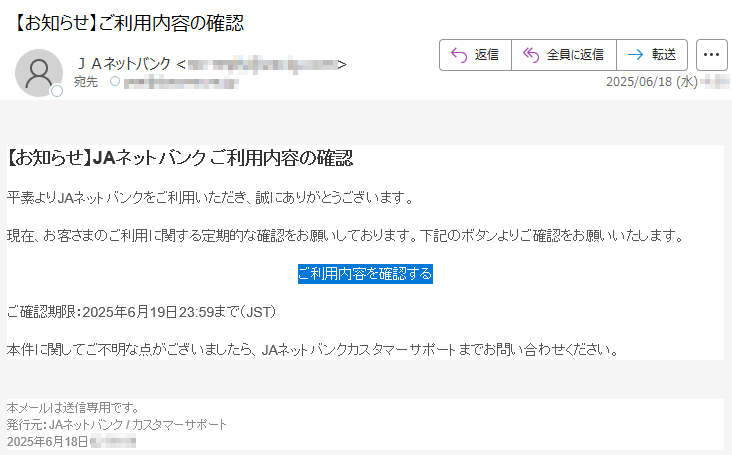This screenshot has width=732, height=455.
Task: Click the sentence starting 現在、お客さまのご利用
Action: coord(345,236)
